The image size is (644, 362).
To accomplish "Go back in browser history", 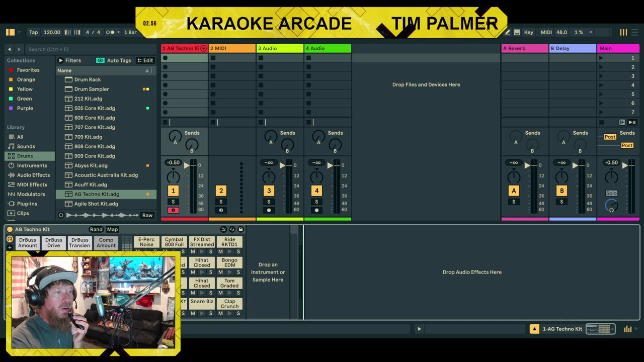I will tap(10, 49).
